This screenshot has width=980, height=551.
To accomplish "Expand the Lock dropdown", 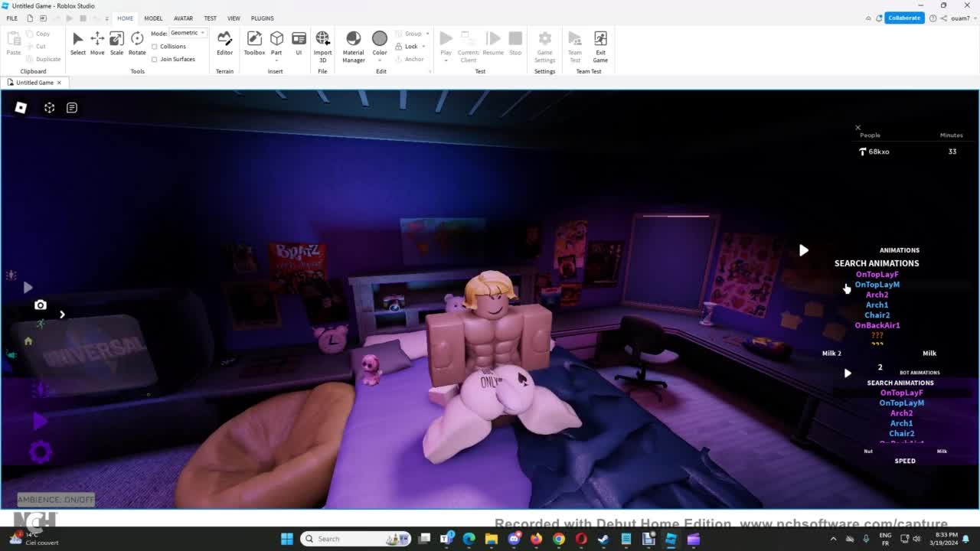I will click(426, 47).
